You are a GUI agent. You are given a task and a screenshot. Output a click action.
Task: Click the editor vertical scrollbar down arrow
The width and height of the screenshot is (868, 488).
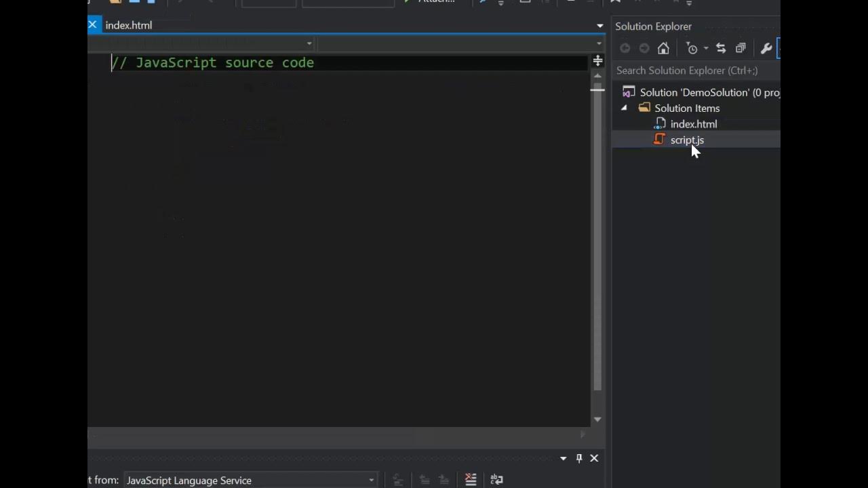click(x=597, y=420)
